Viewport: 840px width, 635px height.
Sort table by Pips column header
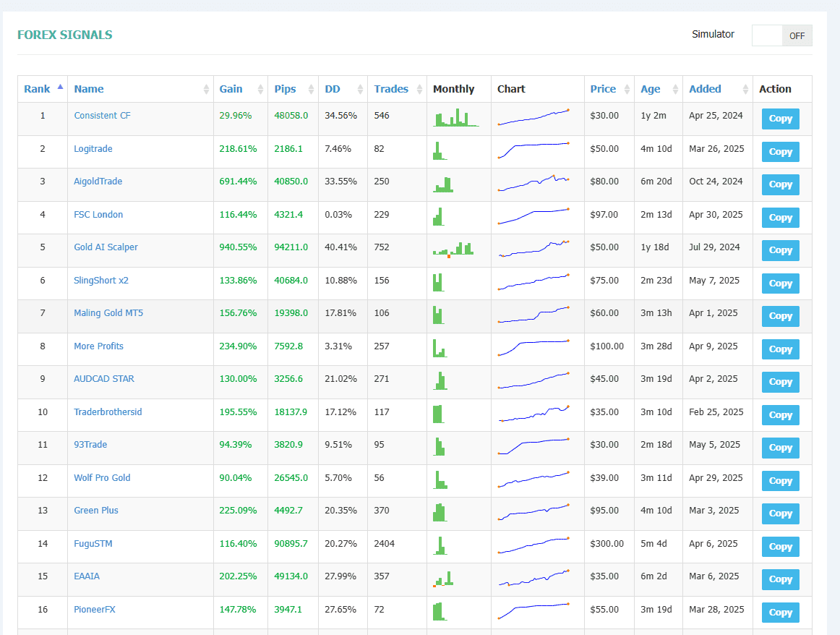click(x=293, y=89)
